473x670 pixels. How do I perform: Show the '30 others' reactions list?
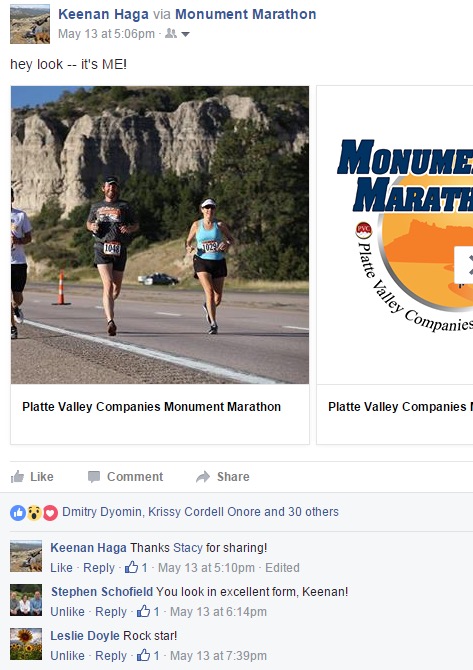pos(313,512)
